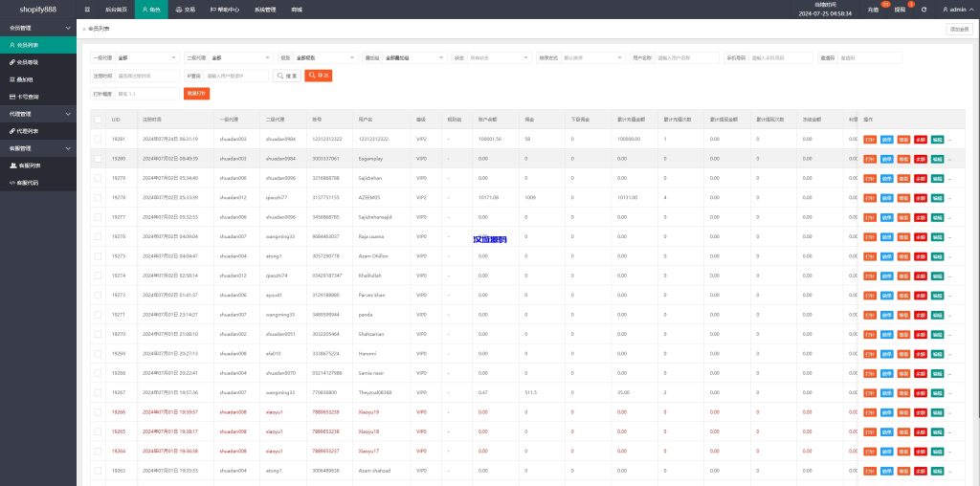
Task: Click the sidebar collapse icon in top bar
Action: tap(88, 9)
